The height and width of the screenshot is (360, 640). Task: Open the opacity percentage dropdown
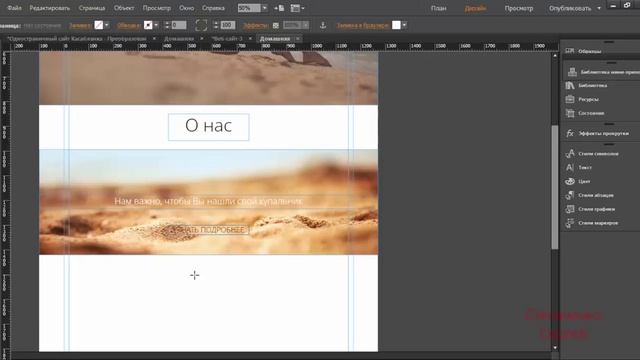(305, 25)
